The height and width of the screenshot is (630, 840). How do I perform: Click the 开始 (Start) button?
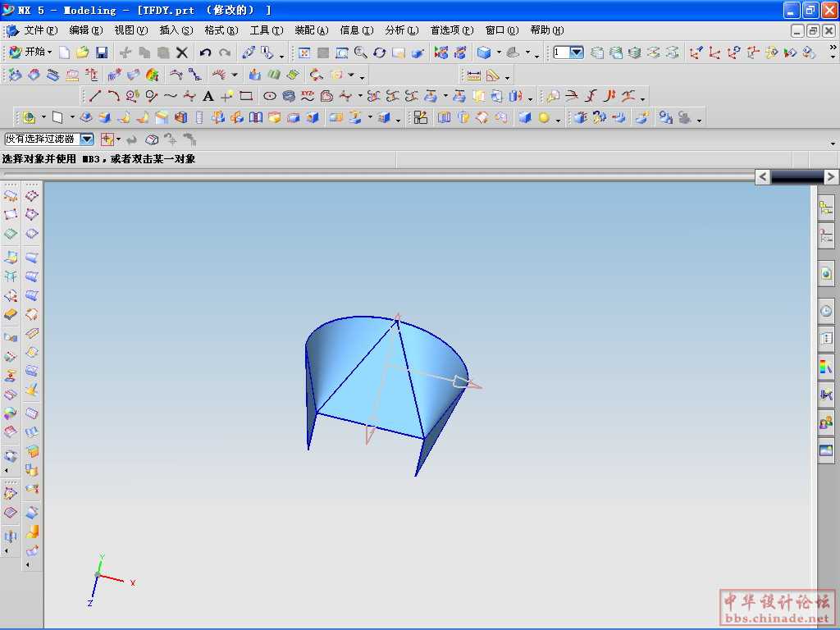[x=31, y=52]
